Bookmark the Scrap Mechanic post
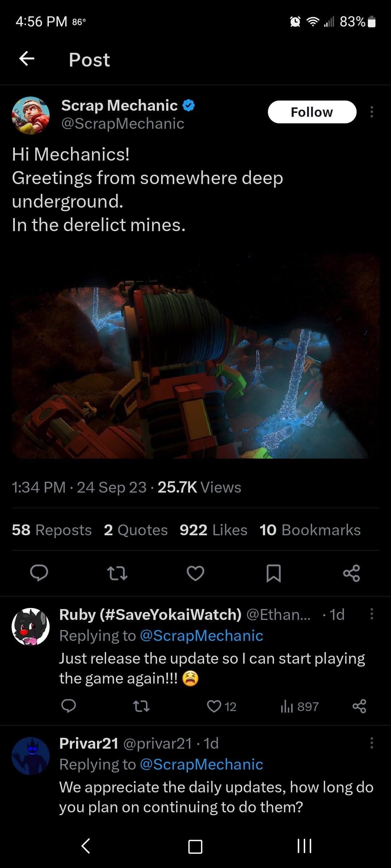391x868 pixels. pyautogui.click(x=274, y=573)
